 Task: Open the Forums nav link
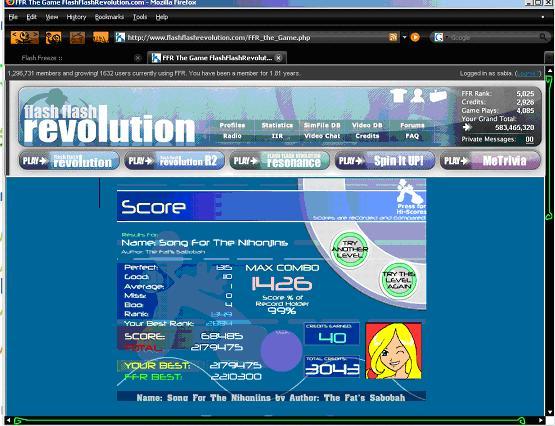(412, 125)
